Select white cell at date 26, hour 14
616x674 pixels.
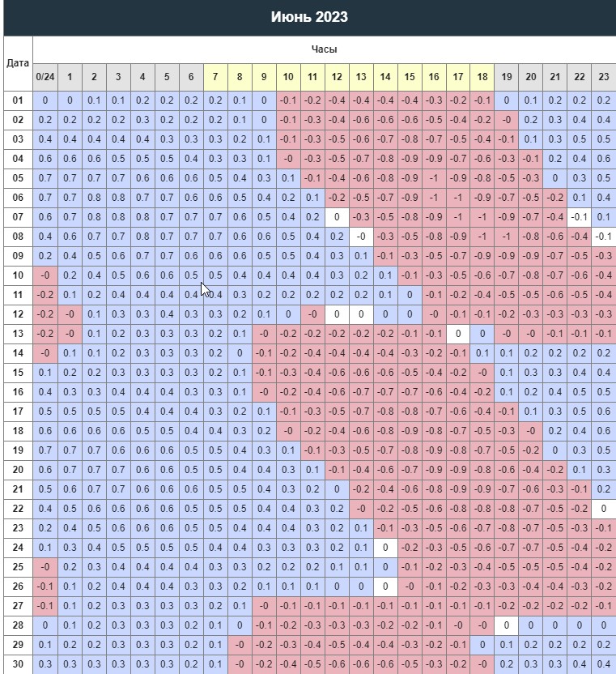click(x=385, y=587)
